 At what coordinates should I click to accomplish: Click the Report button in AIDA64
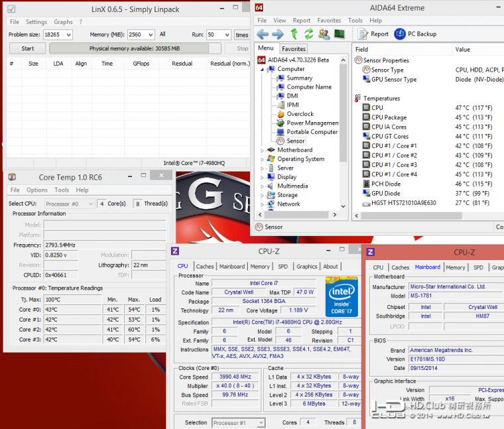pyautogui.click(x=373, y=34)
